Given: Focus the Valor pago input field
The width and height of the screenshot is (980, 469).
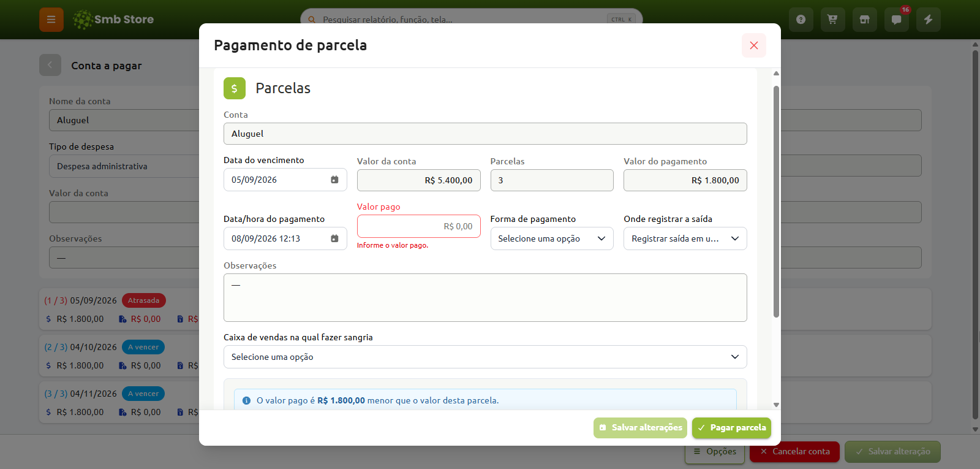Looking at the screenshot, I should (x=419, y=226).
